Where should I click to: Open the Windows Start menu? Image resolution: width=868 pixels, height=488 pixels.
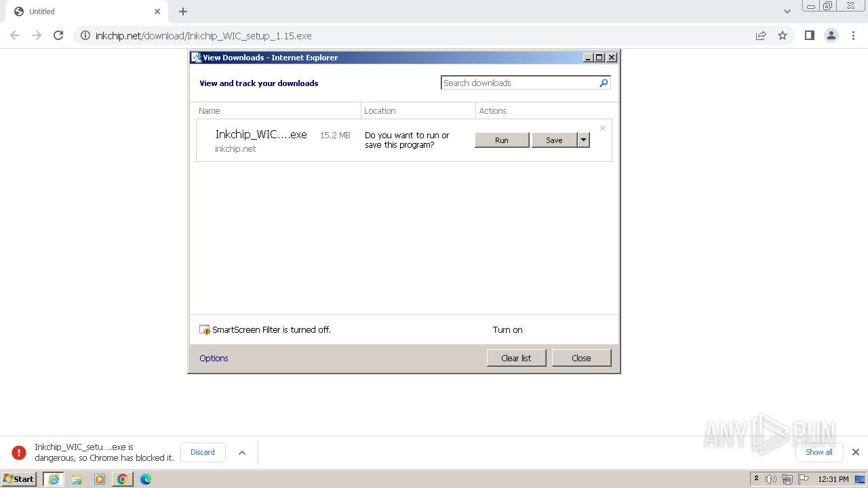click(19, 479)
